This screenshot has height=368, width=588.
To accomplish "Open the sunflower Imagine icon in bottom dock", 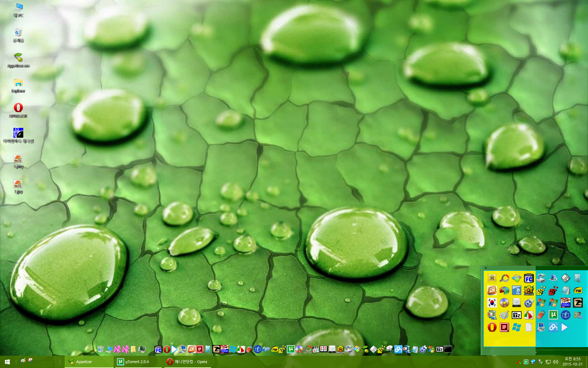I will (x=340, y=349).
